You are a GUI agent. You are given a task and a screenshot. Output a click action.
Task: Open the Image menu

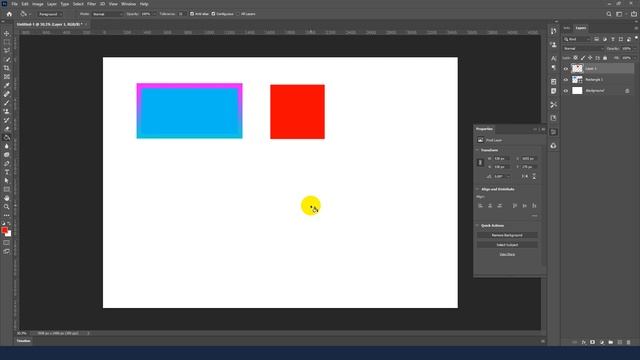pos(38,4)
